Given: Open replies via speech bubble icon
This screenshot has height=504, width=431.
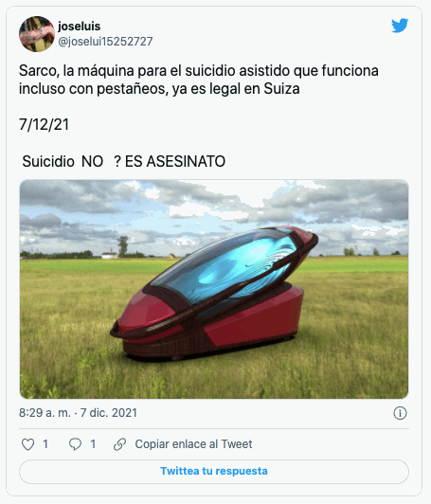Looking at the screenshot, I should 75,444.
